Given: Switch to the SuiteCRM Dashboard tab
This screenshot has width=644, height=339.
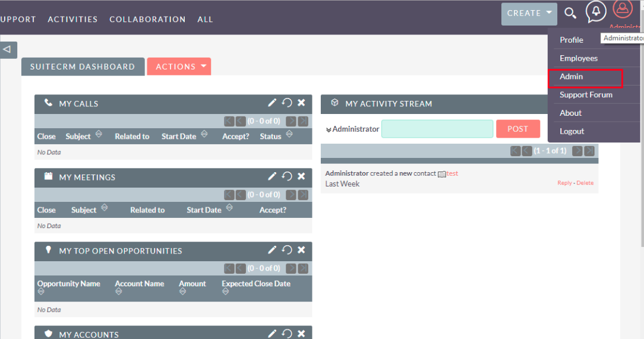Looking at the screenshot, I should (83, 66).
